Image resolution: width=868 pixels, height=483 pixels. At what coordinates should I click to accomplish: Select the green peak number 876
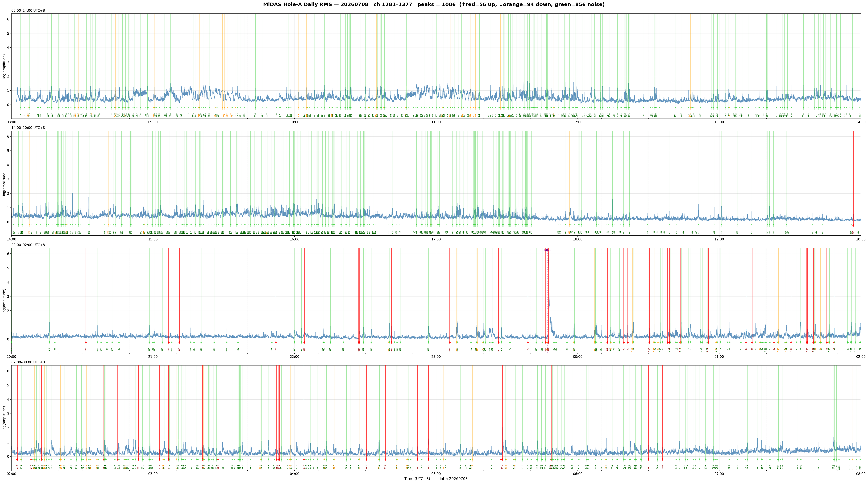coord(297,467)
